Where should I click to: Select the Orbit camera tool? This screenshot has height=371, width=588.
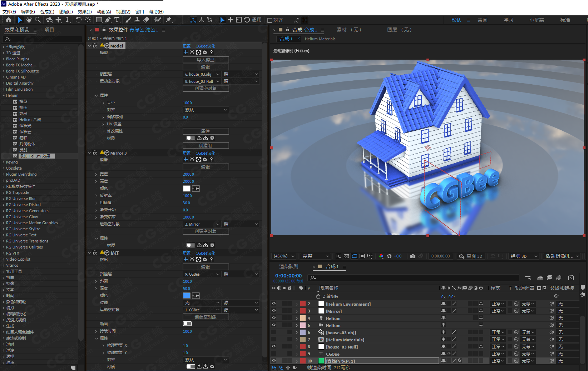(x=49, y=20)
